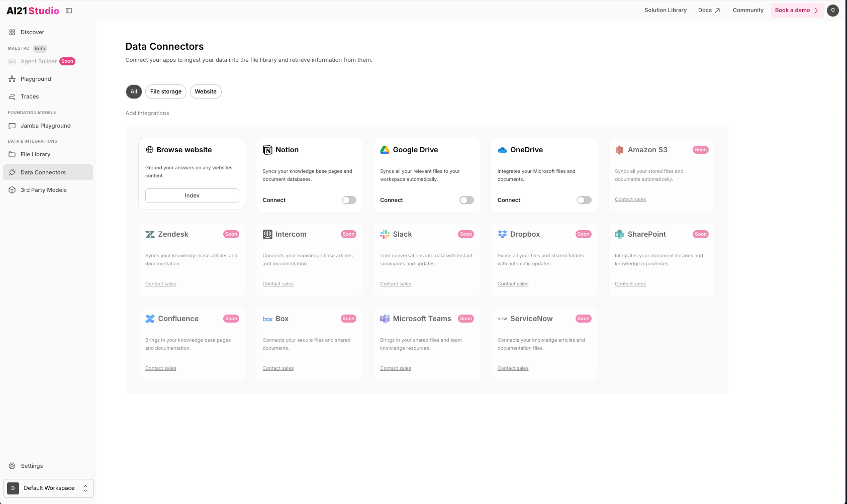Click Index button on Browse website card
The image size is (847, 504).
point(192,195)
